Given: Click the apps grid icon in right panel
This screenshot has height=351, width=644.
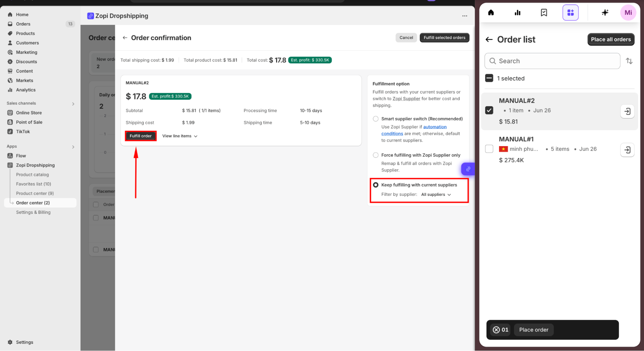Looking at the screenshot, I should pyautogui.click(x=570, y=13).
